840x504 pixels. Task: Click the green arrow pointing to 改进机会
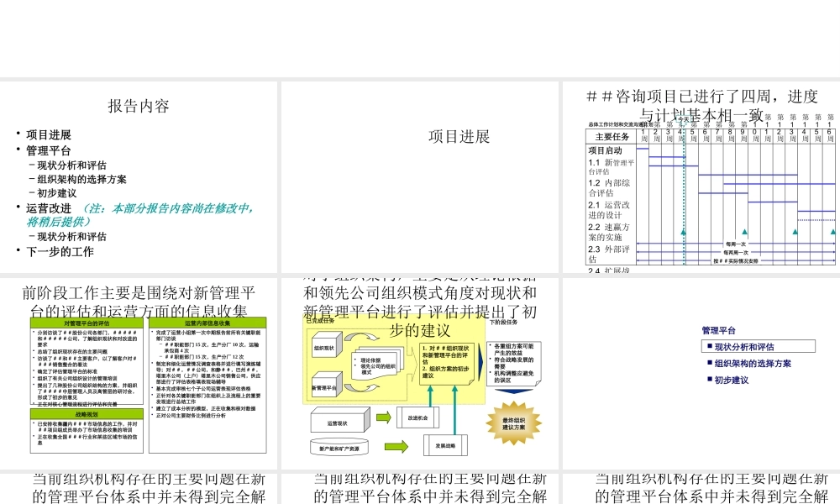384,417
